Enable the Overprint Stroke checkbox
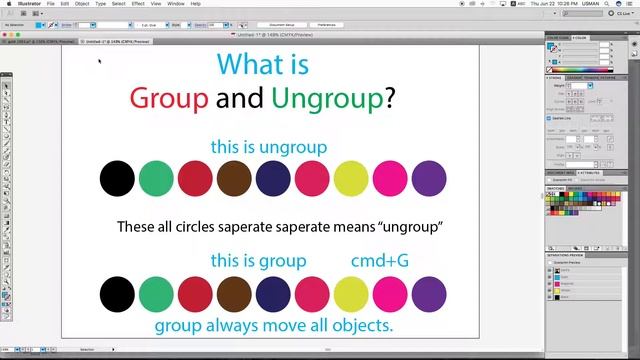The height and width of the screenshot is (360, 640). [x=577, y=180]
